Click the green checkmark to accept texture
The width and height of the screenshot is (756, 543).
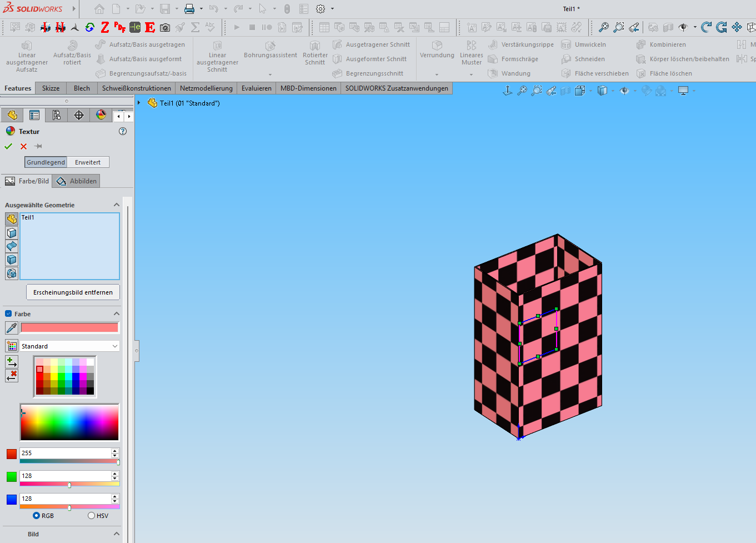8,146
